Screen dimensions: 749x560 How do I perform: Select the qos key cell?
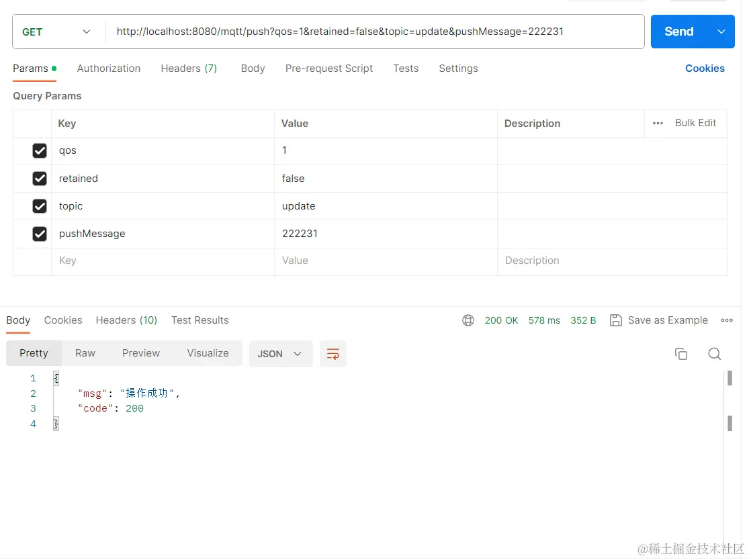(x=163, y=151)
